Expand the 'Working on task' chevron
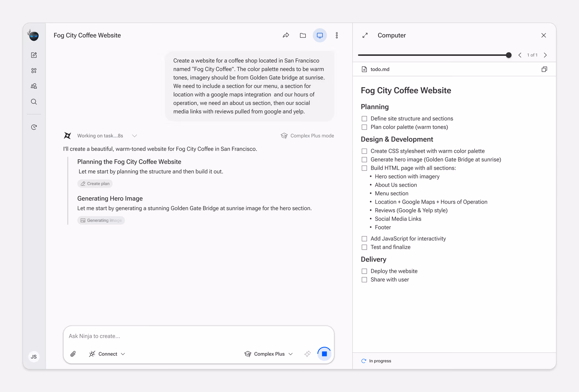Viewport: 579px width, 392px height. [135, 136]
